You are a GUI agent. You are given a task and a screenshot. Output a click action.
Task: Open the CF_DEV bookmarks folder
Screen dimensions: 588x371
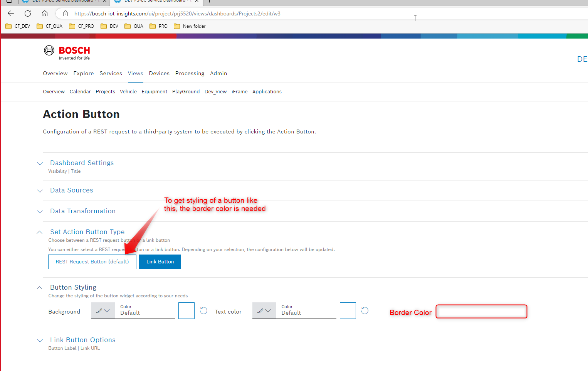[x=18, y=26]
